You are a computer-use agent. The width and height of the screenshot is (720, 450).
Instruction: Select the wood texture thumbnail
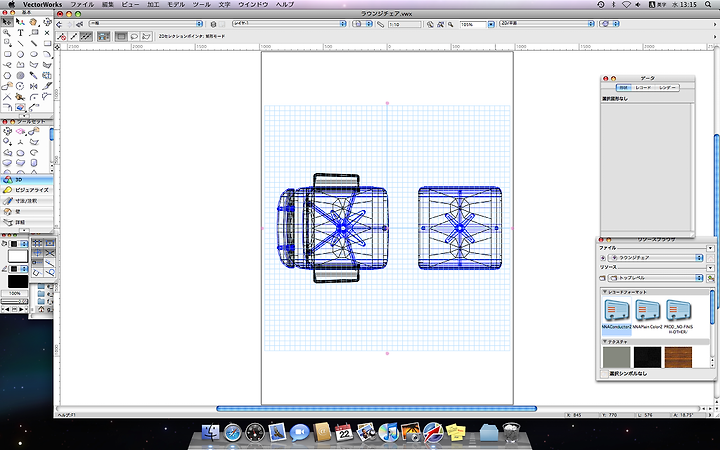tap(678, 357)
